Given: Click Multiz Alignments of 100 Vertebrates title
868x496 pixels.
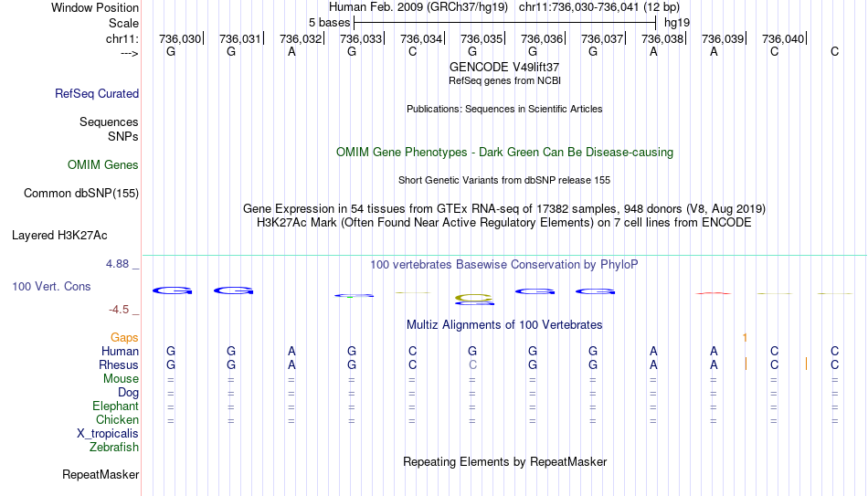Looking at the screenshot, I should coord(504,325).
